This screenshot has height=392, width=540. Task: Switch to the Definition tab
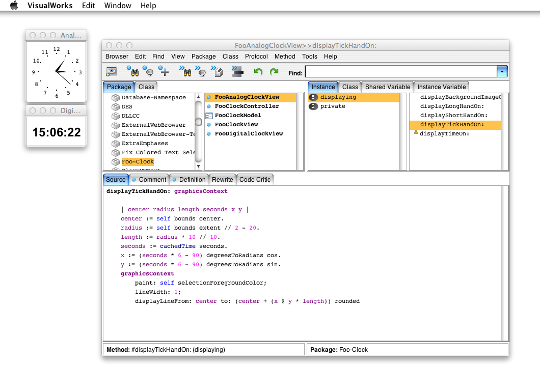click(x=189, y=180)
